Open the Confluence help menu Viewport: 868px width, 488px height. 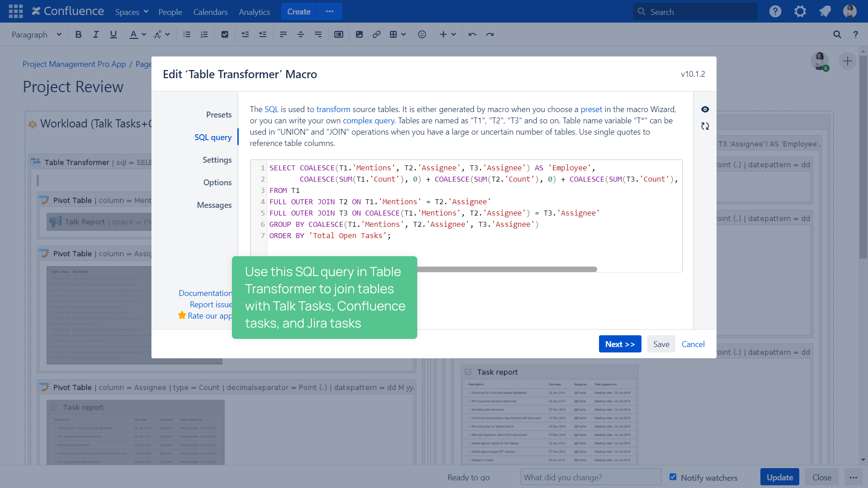pos(775,11)
